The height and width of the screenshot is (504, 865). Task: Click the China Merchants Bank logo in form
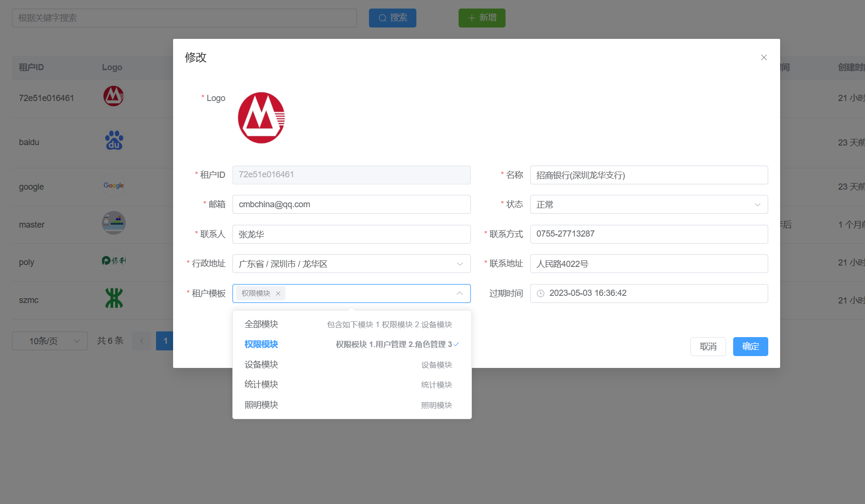point(261,118)
